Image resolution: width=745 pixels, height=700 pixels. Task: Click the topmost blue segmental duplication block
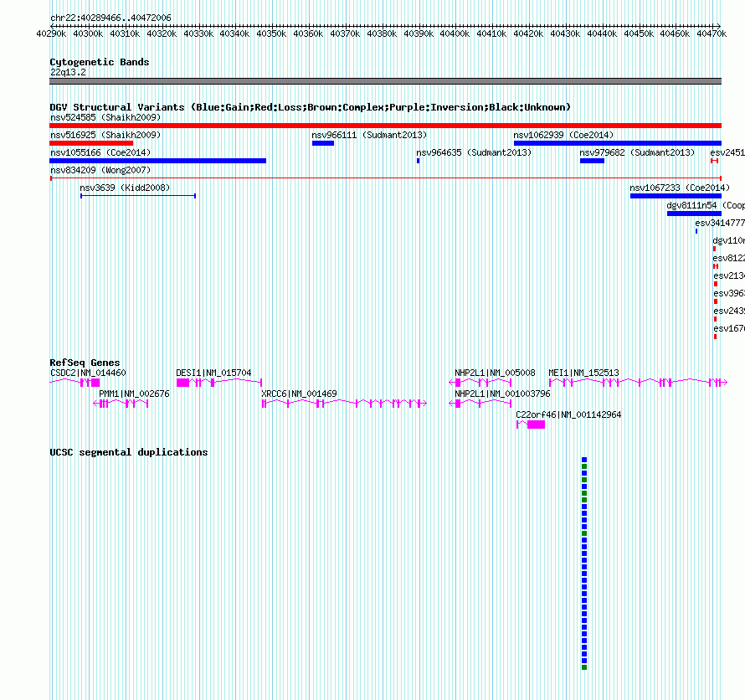(584, 460)
